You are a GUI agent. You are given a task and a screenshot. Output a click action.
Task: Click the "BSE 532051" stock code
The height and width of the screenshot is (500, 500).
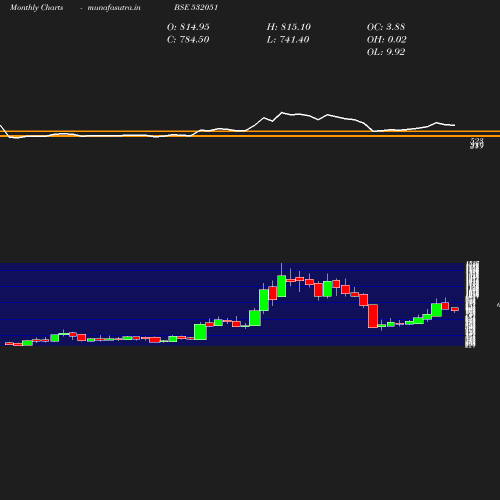click(196, 7)
